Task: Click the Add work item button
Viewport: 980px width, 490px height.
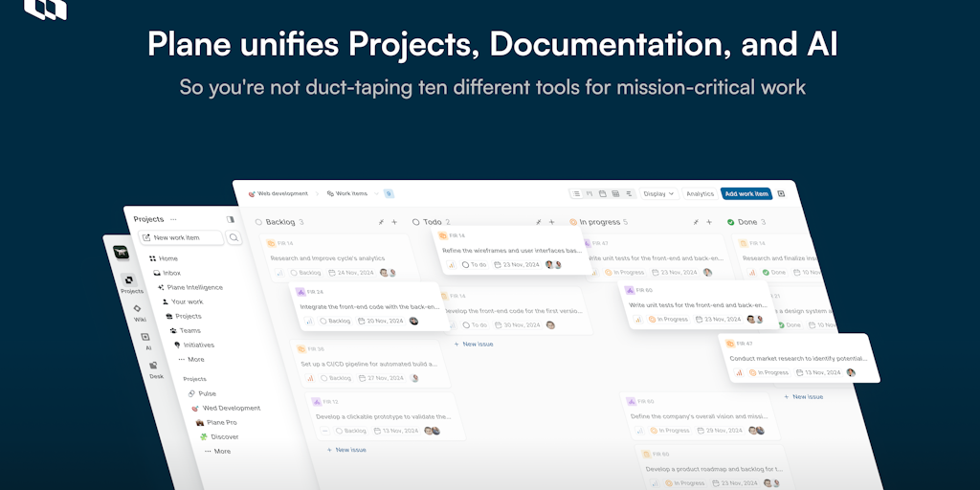Action: (746, 193)
